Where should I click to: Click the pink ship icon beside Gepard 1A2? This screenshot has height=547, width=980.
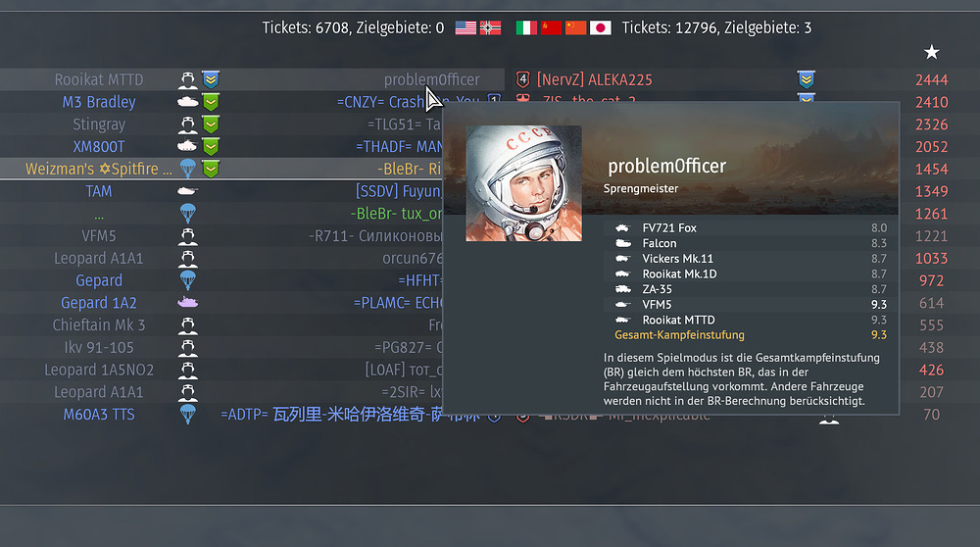(187, 303)
